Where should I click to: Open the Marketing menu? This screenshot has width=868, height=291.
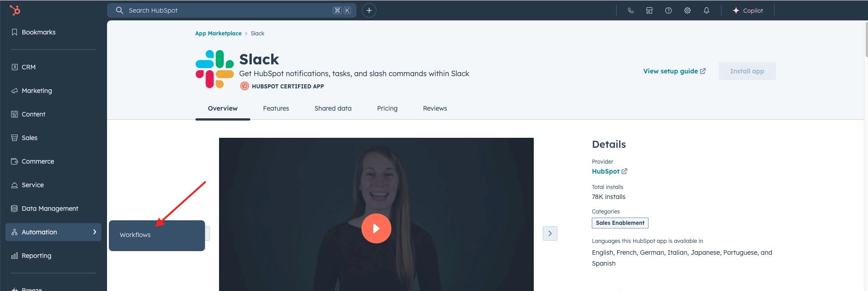coord(32,91)
